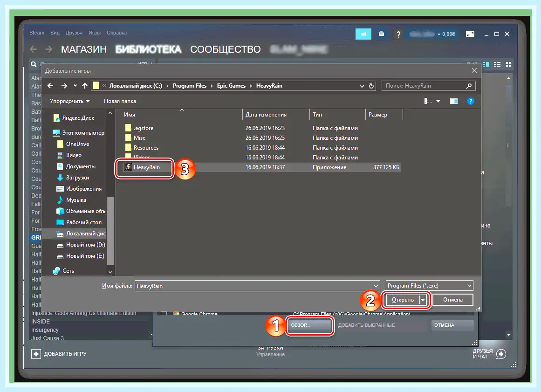Open the Друзья menu
This screenshot has width=541, height=392.
coord(74,33)
